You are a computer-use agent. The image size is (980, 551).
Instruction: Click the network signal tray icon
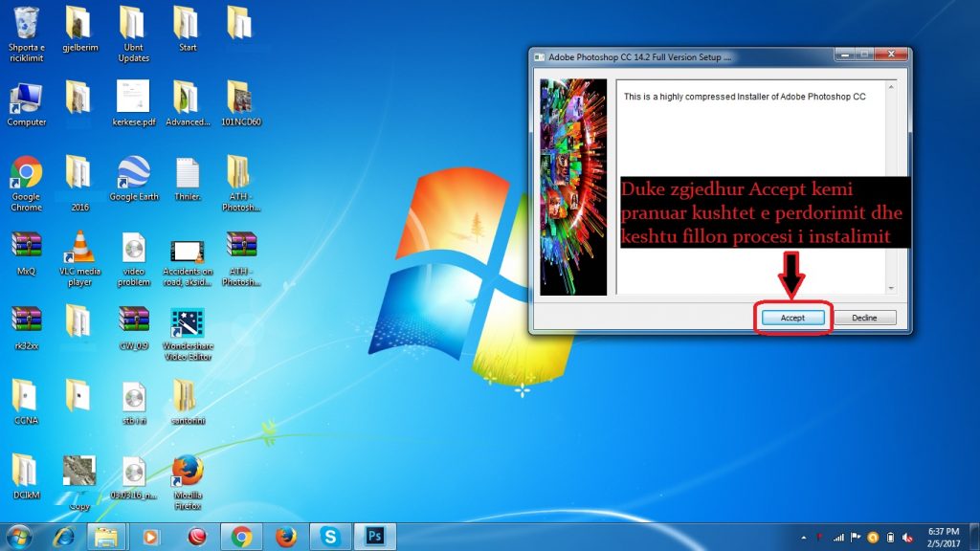click(838, 538)
